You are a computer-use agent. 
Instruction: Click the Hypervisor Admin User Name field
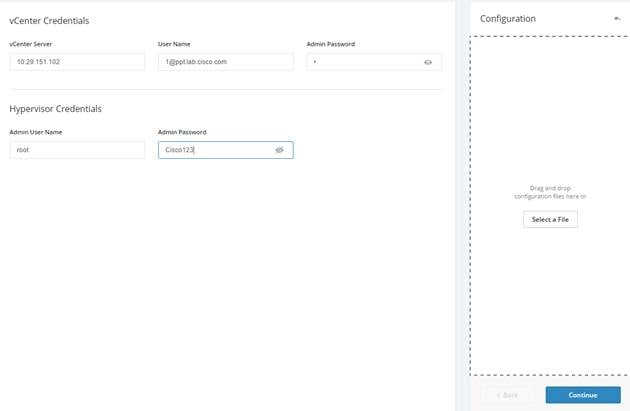[x=77, y=150]
